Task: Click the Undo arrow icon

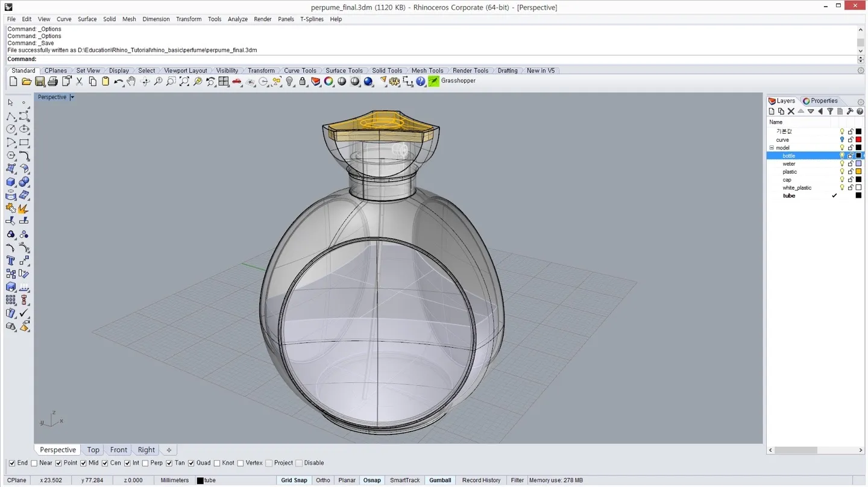Action: pos(118,81)
